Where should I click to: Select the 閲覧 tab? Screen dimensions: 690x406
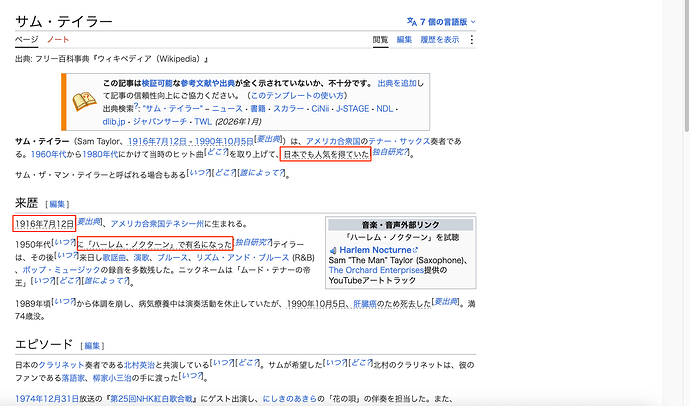tap(380, 40)
